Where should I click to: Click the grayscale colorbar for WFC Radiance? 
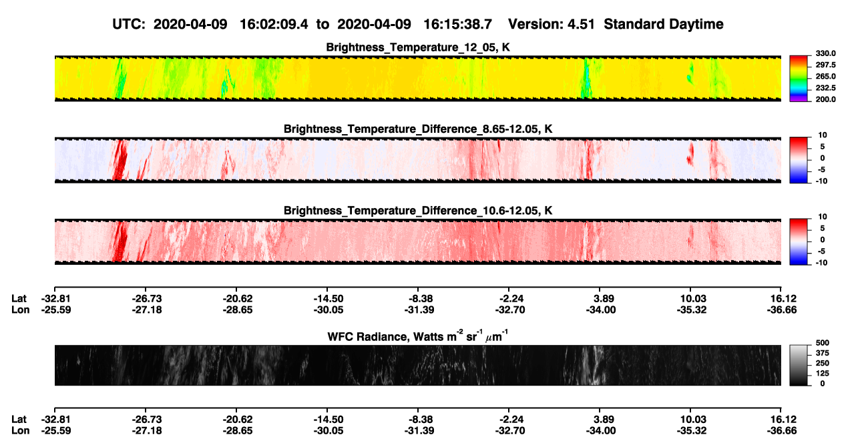pos(799,365)
